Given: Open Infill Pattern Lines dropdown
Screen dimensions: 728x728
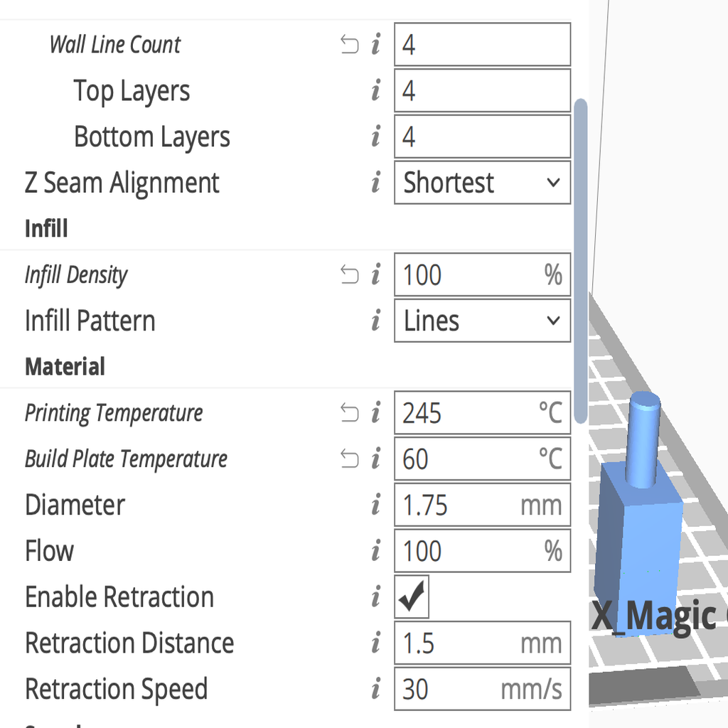Looking at the screenshot, I should coord(483,321).
